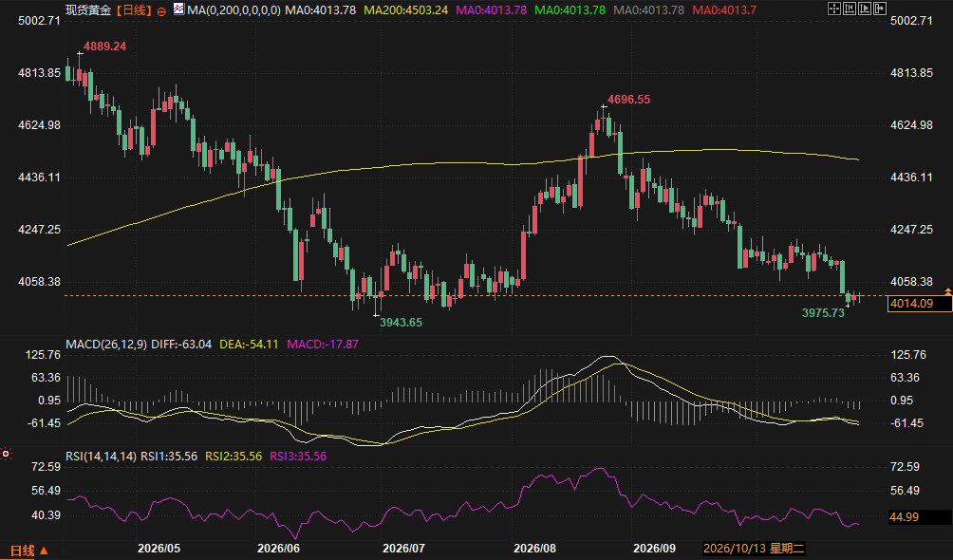
Task: Click the yellow RSI2:35.56 value
Action: 234,456
